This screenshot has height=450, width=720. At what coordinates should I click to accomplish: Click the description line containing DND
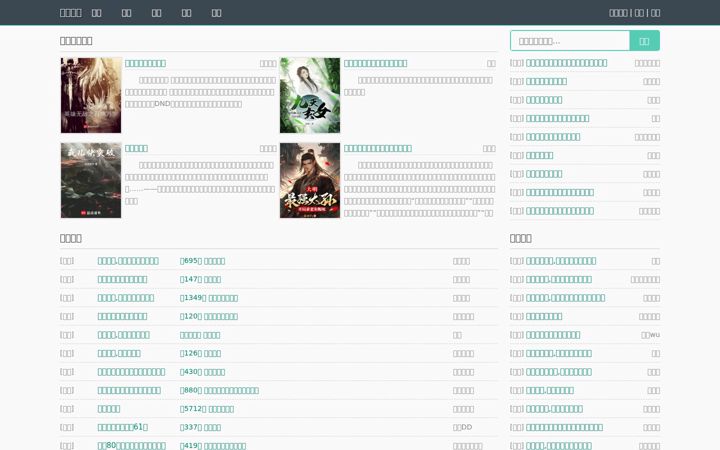pyautogui.click(x=183, y=104)
